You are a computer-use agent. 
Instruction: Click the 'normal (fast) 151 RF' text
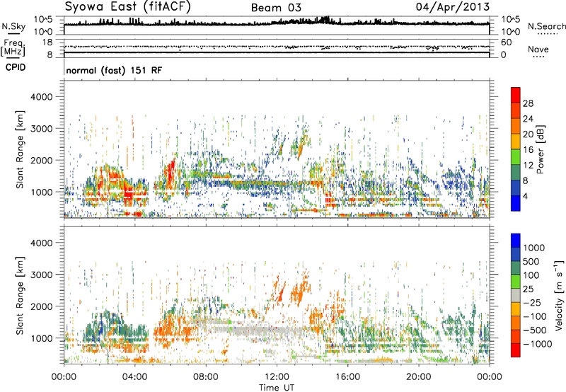click(114, 70)
